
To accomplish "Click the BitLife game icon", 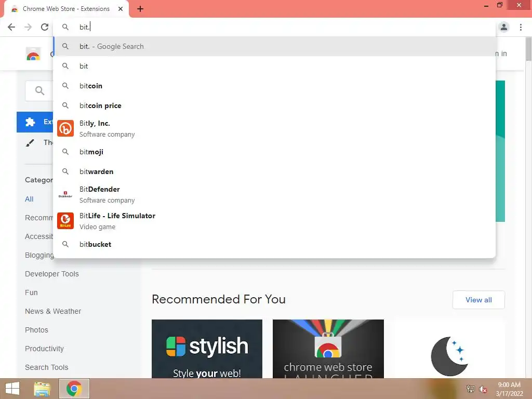I will 65,221.
